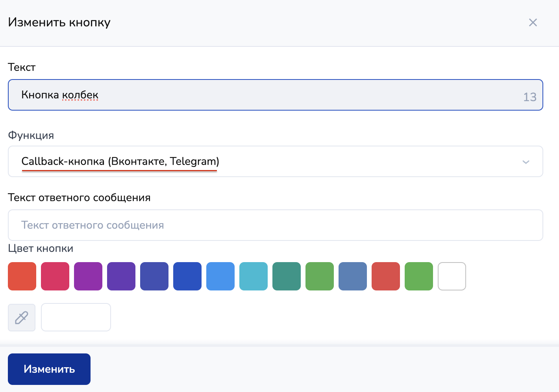
Task: Pick the indigo color swatch
Action: click(154, 276)
